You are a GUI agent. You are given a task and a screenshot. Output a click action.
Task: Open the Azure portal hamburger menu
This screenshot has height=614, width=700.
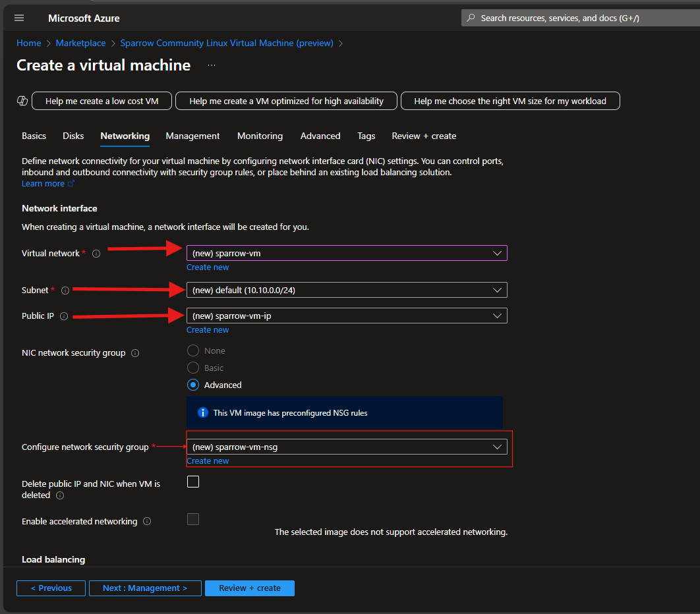(19, 18)
